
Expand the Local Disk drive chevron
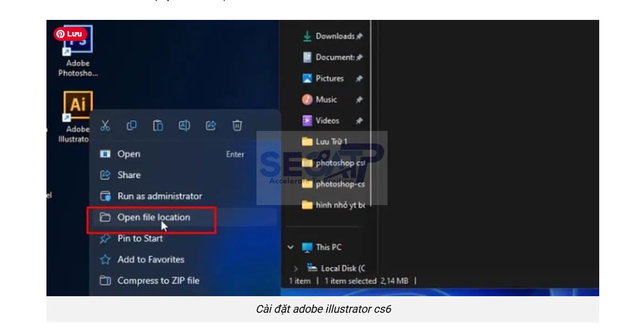[x=296, y=269]
